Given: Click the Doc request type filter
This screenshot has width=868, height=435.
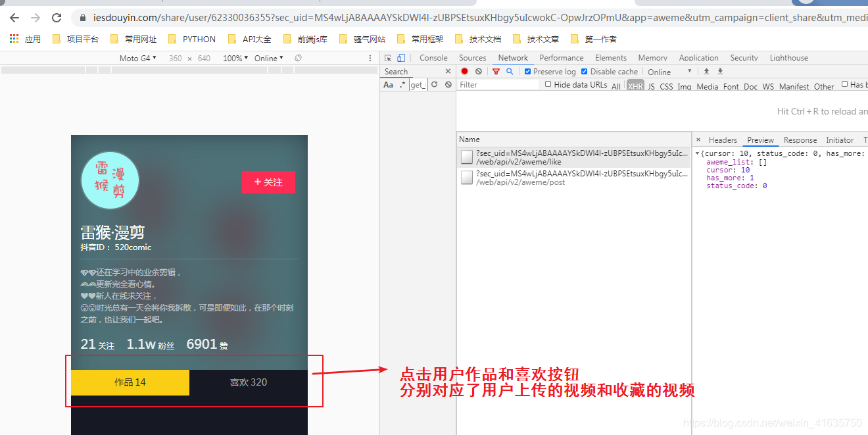Looking at the screenshot, I should (x=750, y=86).
